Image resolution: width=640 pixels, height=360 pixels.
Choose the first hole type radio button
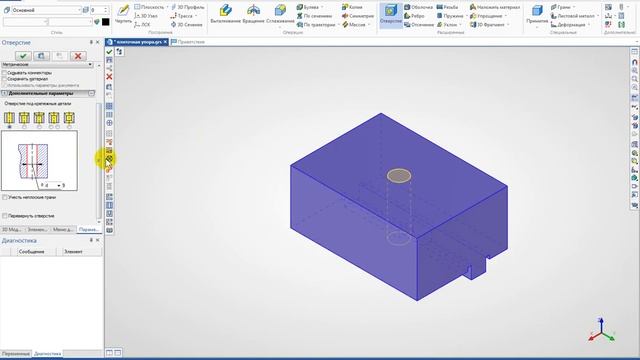(9, 127)
